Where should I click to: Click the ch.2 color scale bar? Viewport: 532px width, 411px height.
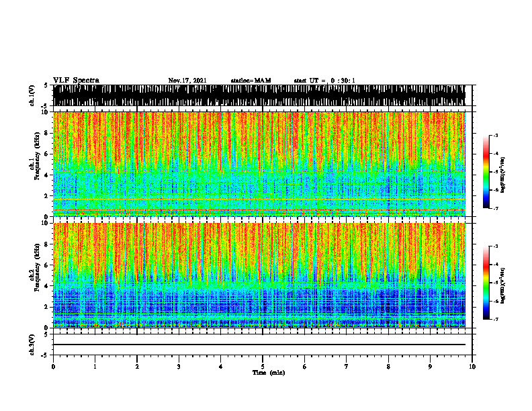486,283
